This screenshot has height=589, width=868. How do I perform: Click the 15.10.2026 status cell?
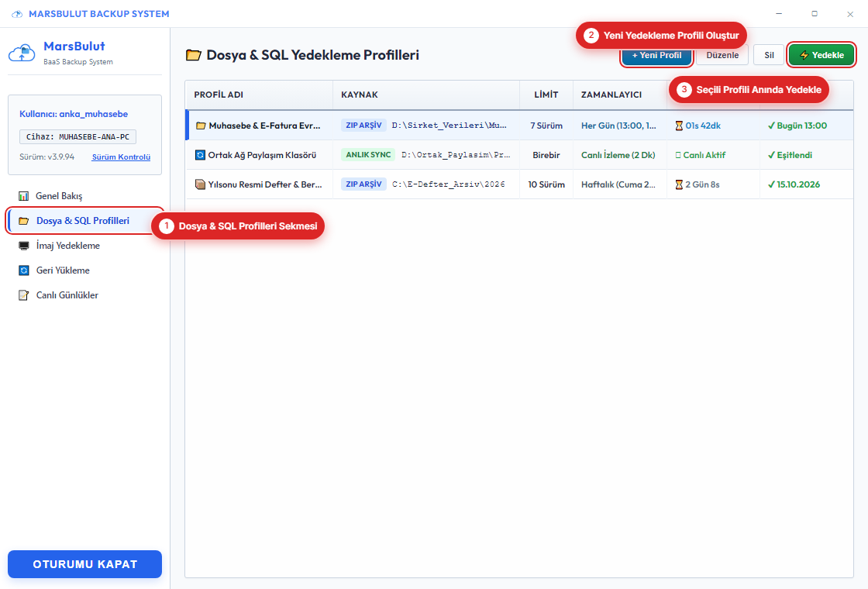point(794,184)
